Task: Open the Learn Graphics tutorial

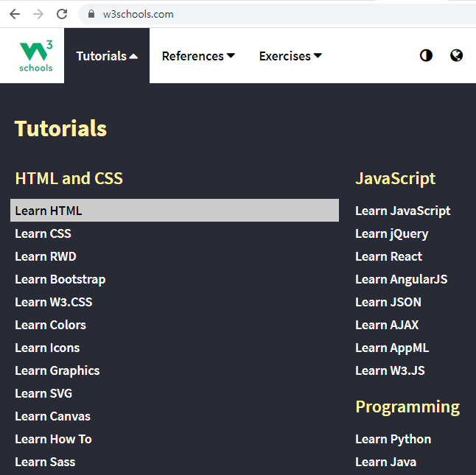Action: pyautogui.click(x=57, y=370)
